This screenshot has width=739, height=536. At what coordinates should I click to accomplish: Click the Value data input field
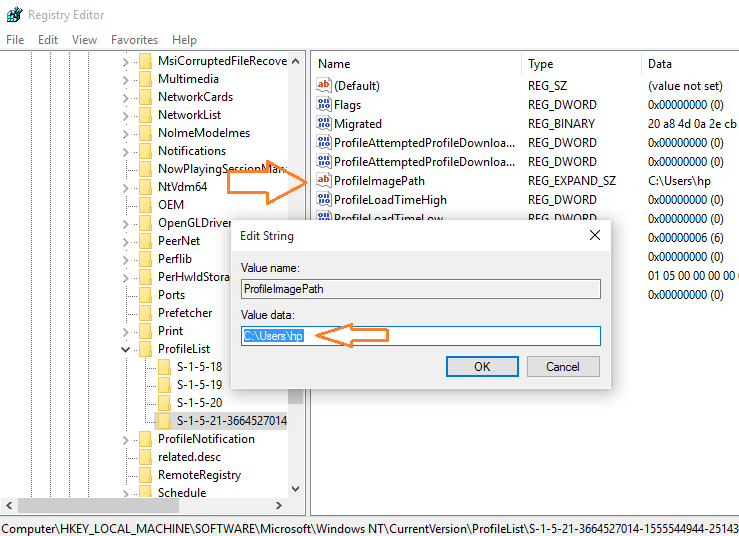coord(420,336)
